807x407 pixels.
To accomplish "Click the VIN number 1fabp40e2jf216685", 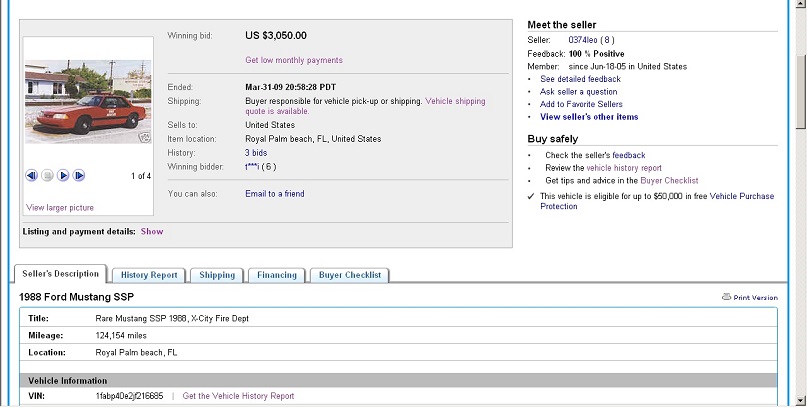I will pyautogui.click(x=129, y=396).
